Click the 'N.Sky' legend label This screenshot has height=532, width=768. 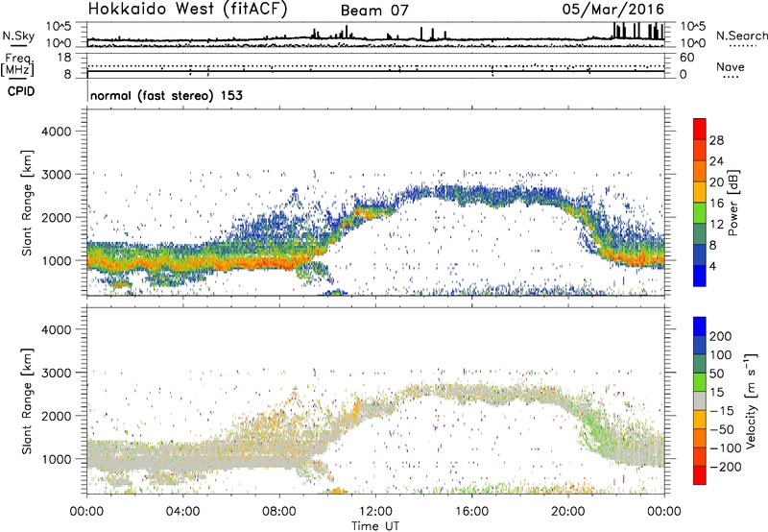coord(18,36)
